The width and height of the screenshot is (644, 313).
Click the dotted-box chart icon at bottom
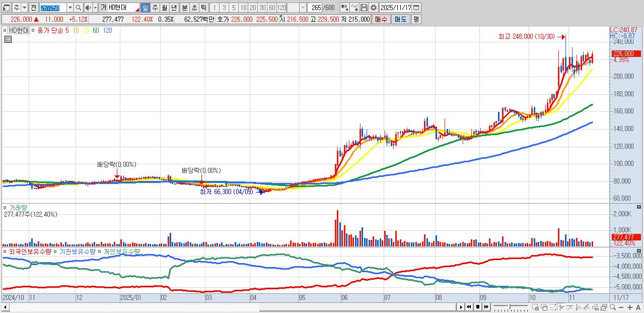553,307
